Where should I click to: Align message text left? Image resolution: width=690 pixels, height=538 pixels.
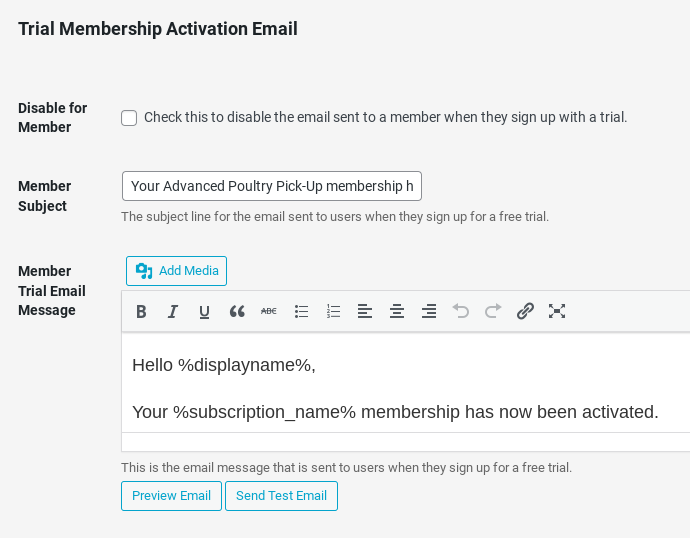pos(365,311)
